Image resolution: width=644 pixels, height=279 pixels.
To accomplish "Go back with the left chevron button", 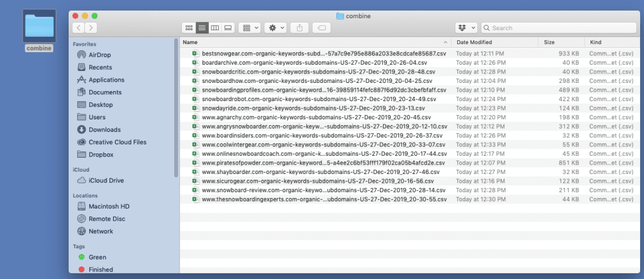I will point(79,28).
